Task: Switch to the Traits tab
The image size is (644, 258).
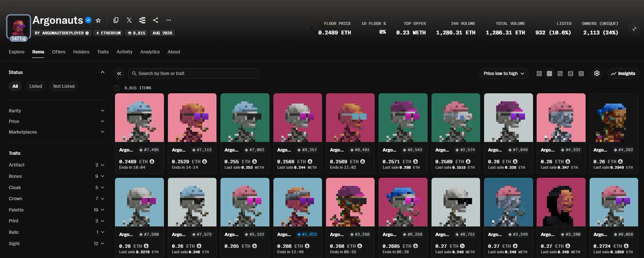Action: click(x=103, y=52)
